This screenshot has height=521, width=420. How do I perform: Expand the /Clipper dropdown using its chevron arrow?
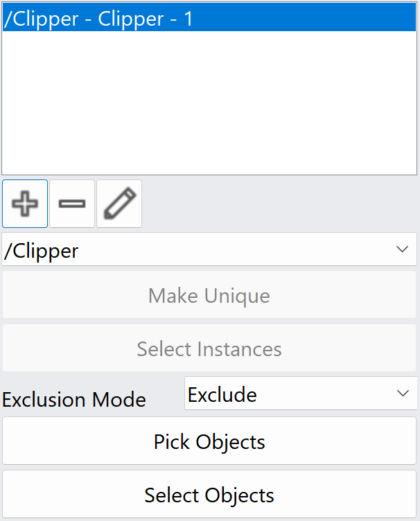click(x=403, y=249)
